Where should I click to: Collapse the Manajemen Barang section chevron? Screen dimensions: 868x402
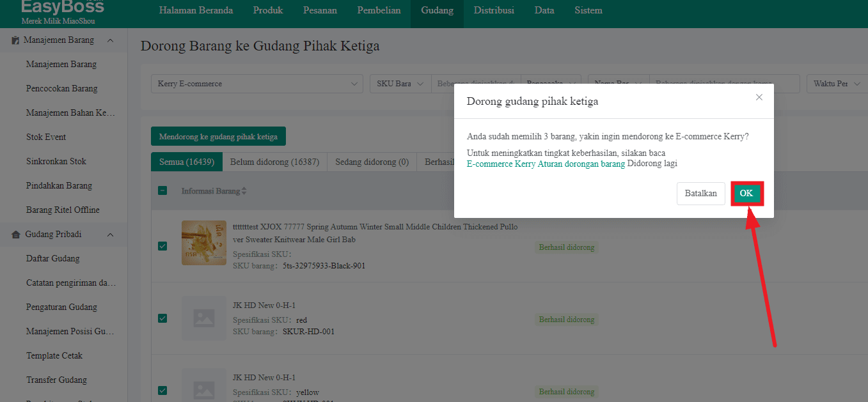pyautogui.click(x=111, y=40)
